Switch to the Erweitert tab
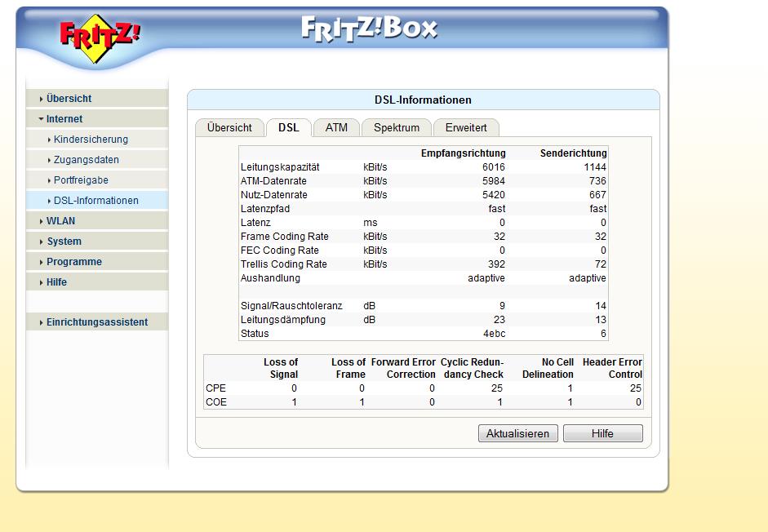 pos(466,128)
